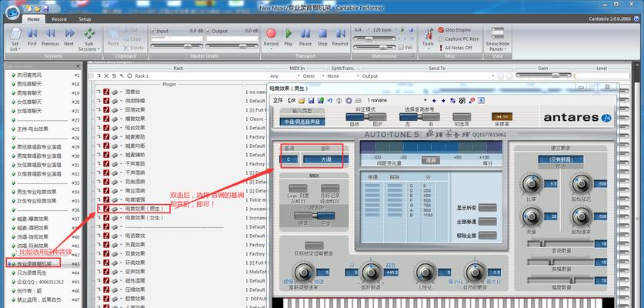Toggle the 可选项 switch button
644x308 pixels.
tap(462, 117)
